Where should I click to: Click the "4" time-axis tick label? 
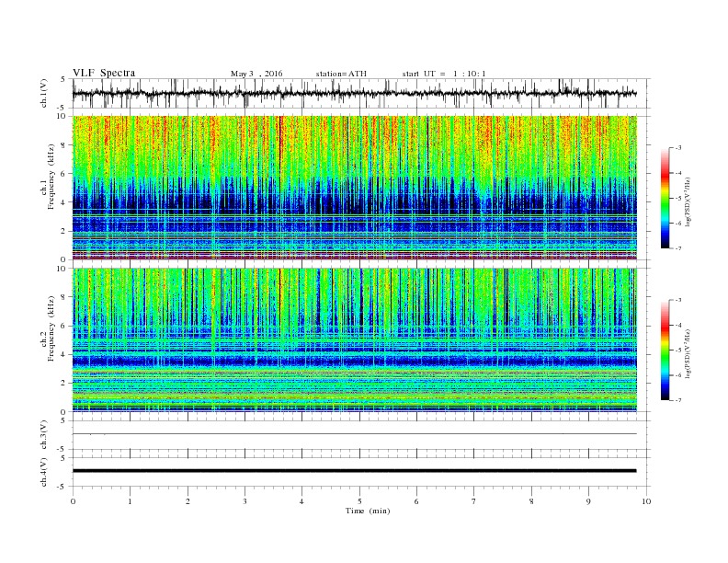pos(301,501)
